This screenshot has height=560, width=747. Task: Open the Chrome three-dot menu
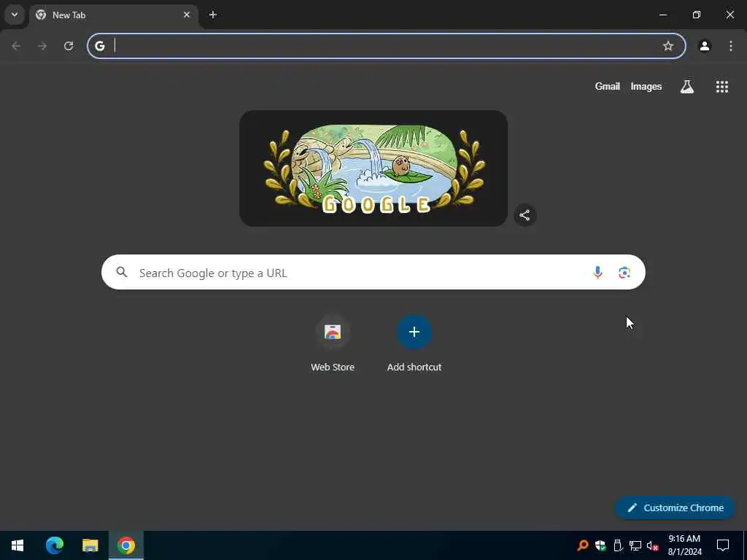pos(731,46)
